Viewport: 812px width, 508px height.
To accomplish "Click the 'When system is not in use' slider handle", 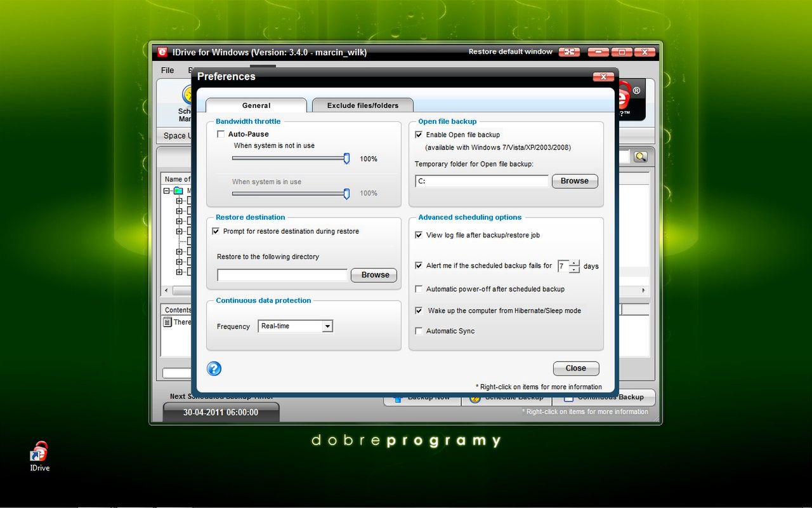I will [346, 159].
